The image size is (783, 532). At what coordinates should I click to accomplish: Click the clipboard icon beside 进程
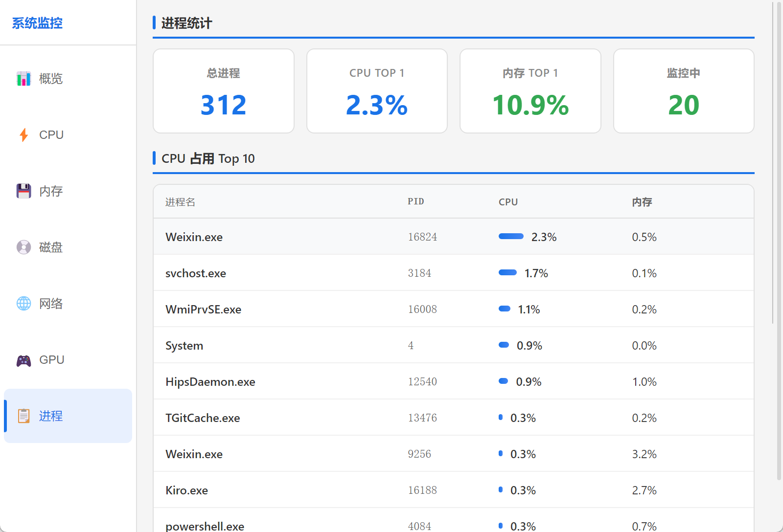(x=23, y=416)
